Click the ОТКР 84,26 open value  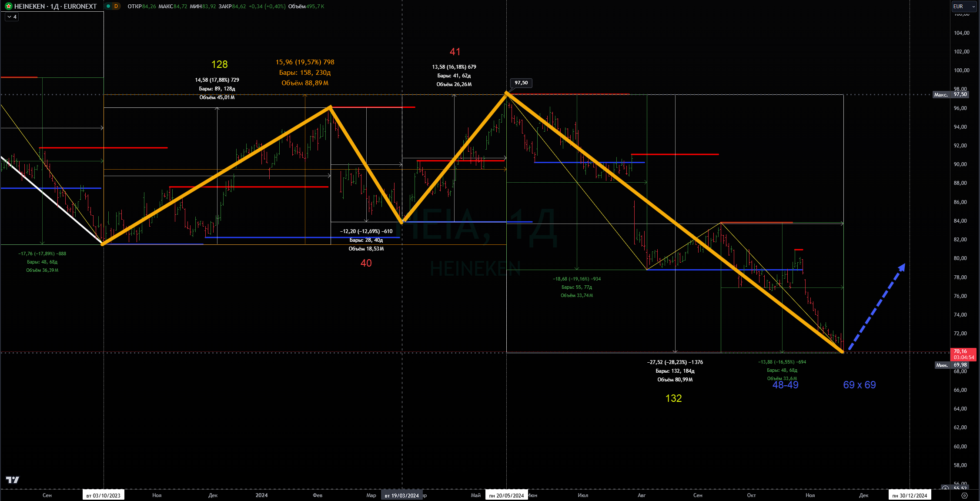tap(141, 6)
